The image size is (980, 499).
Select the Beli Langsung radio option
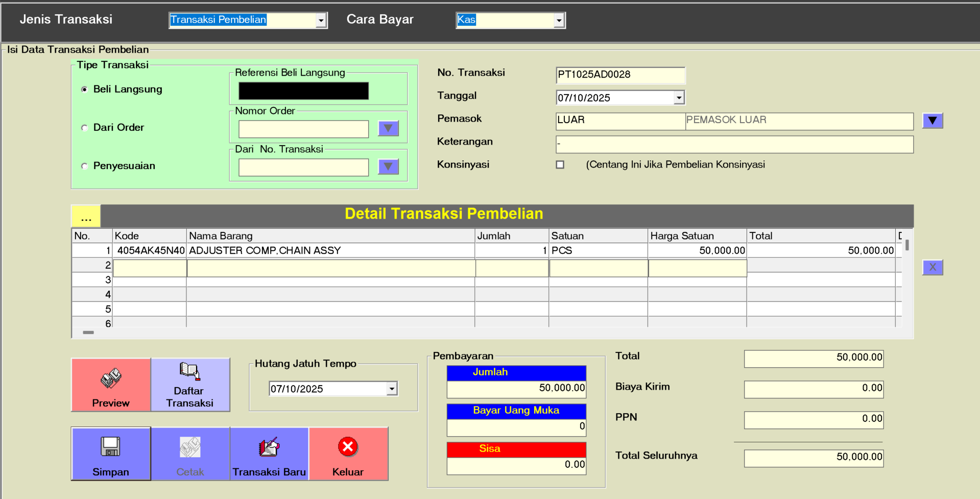[x=85, y=89]
